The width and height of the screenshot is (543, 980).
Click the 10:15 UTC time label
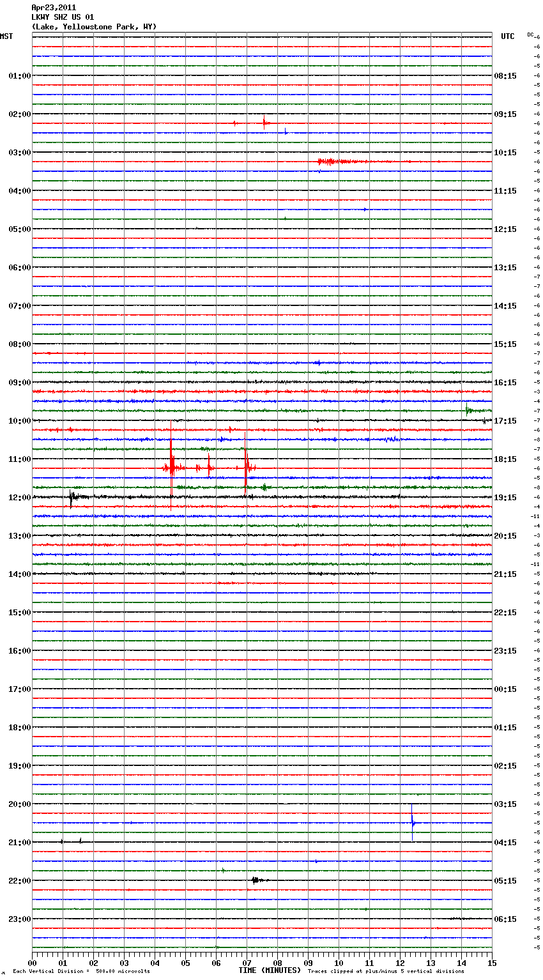pos(505,152)
